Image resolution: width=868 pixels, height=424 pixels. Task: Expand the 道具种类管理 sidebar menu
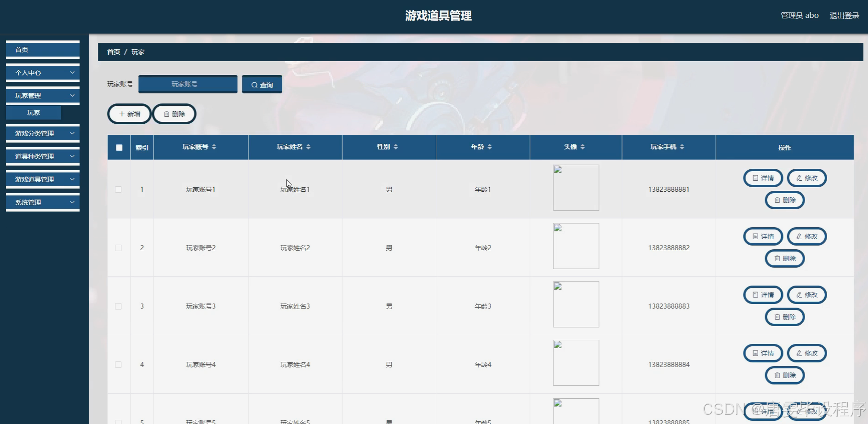43,156
